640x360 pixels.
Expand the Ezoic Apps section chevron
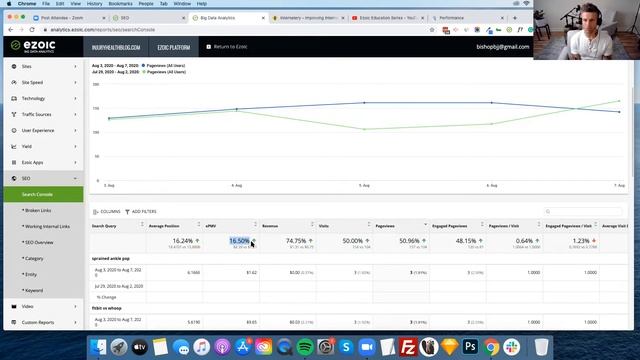point(75,162)
